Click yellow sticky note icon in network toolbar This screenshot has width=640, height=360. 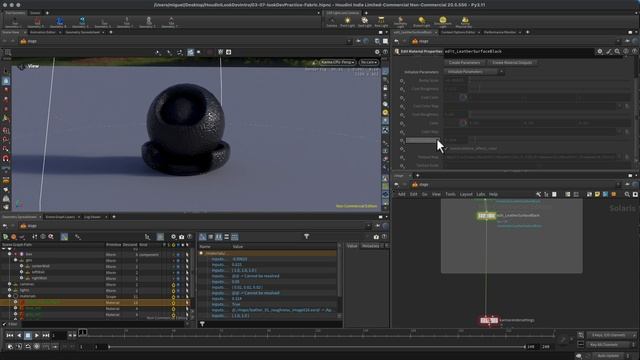tap(597, 194)
